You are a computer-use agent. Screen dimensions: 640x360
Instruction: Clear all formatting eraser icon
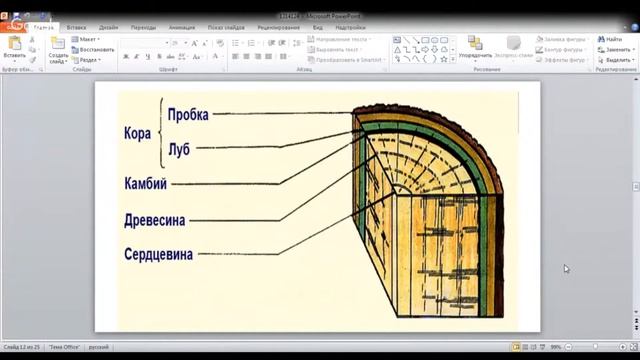click(x=220, y=43)
